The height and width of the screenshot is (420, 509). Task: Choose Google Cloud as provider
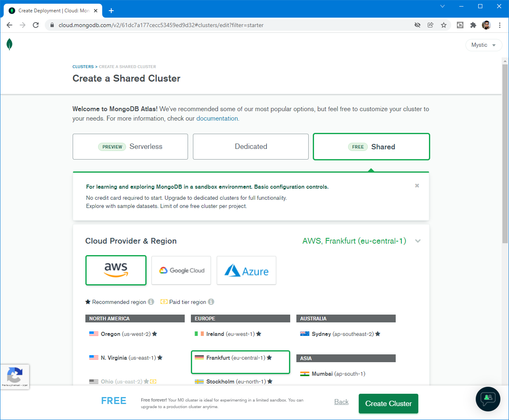point(181,270)
